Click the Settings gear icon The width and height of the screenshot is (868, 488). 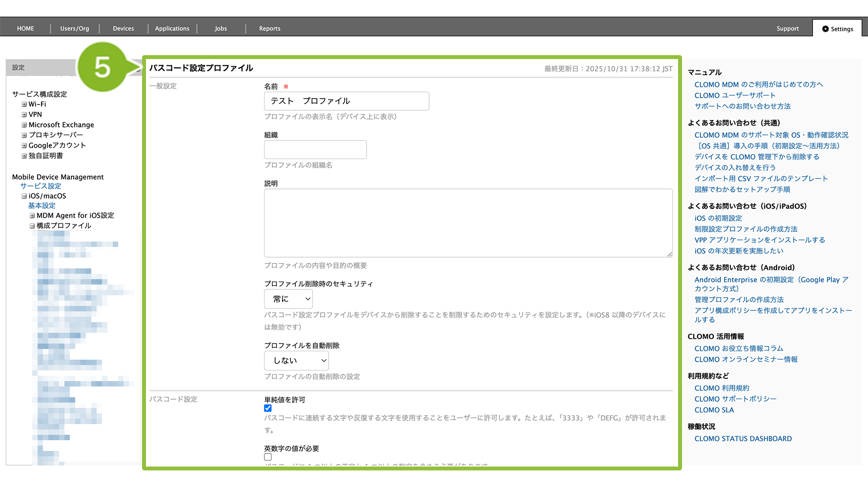pyautogui.click(x=825, y=29)
